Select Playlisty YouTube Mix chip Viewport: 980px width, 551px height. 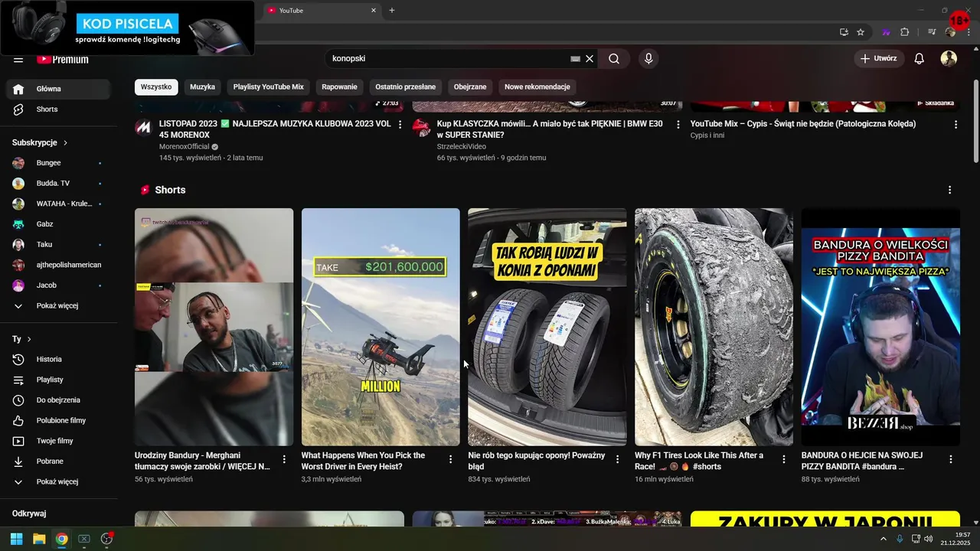click(269, 87)
